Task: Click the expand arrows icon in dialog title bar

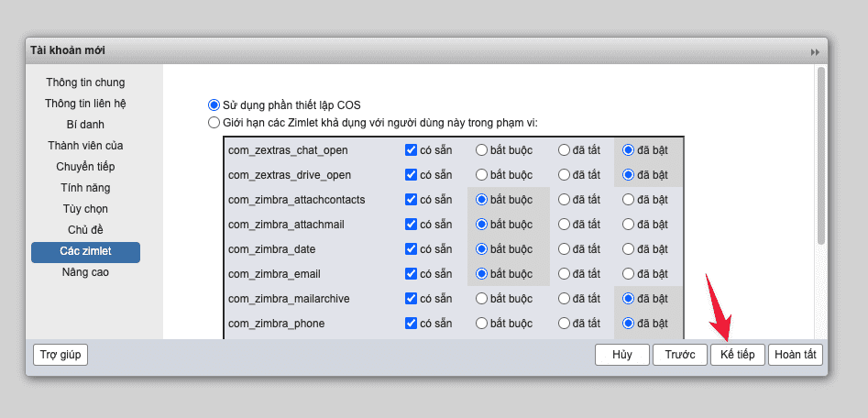Action: coord(814,52)
